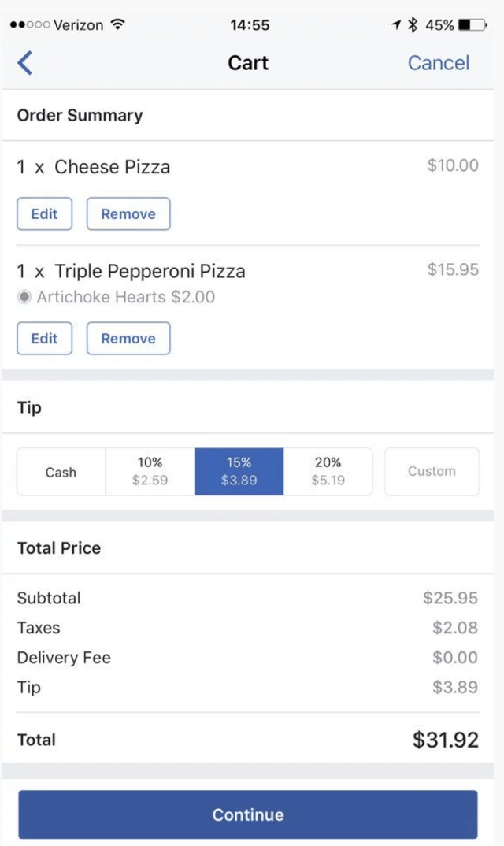Remove the Cheese Pizza from cart
The width and height of the screenshot is (504, 846).
(x=128, y=213)
